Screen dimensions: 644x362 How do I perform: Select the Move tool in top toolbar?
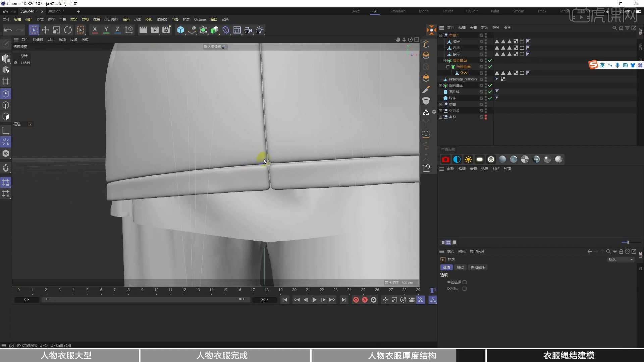45,30
